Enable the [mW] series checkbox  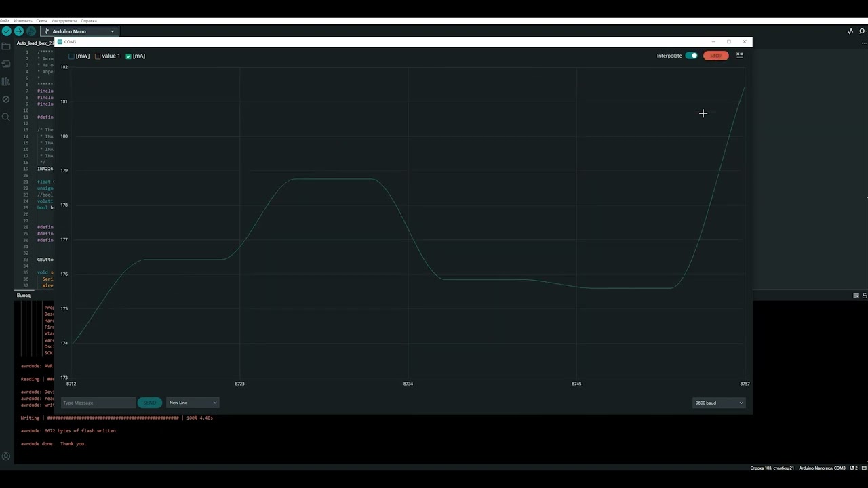72,56
